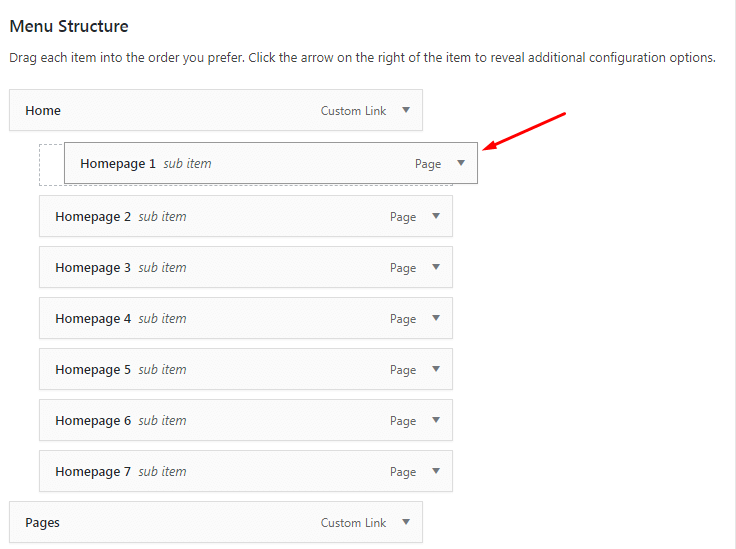Click the Custom Link label on Home

click(x=353, y=111)
